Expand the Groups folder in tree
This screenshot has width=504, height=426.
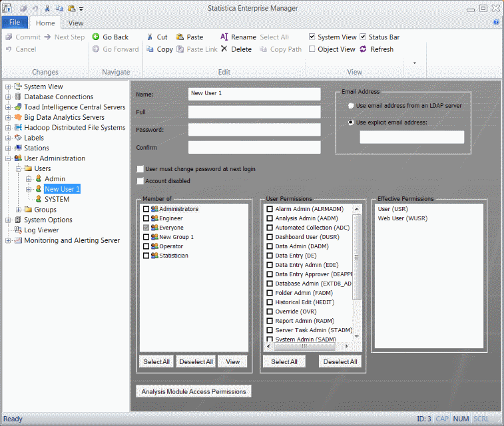point(19,210)
